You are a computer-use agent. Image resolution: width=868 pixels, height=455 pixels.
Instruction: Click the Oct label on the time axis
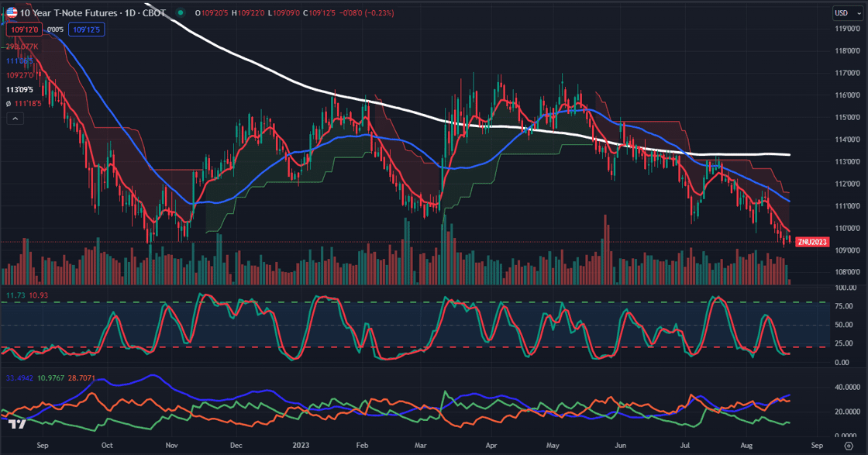[x=107, y=445]
